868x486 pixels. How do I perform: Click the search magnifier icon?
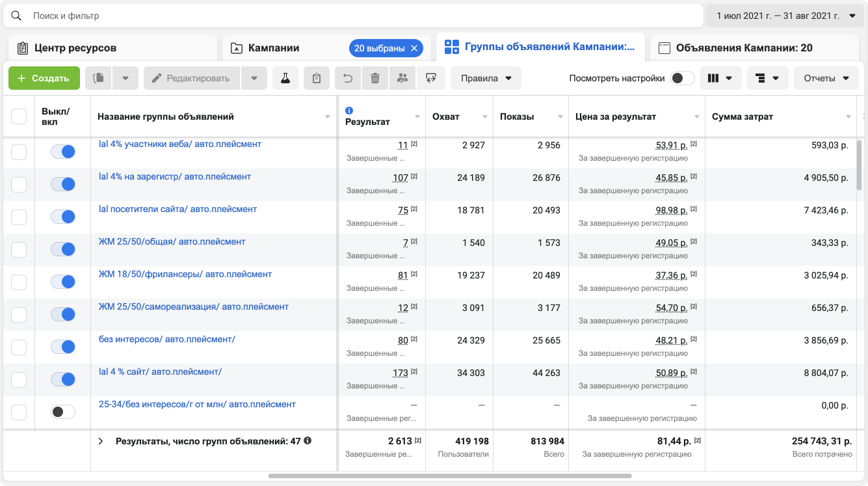click(16, 16)
